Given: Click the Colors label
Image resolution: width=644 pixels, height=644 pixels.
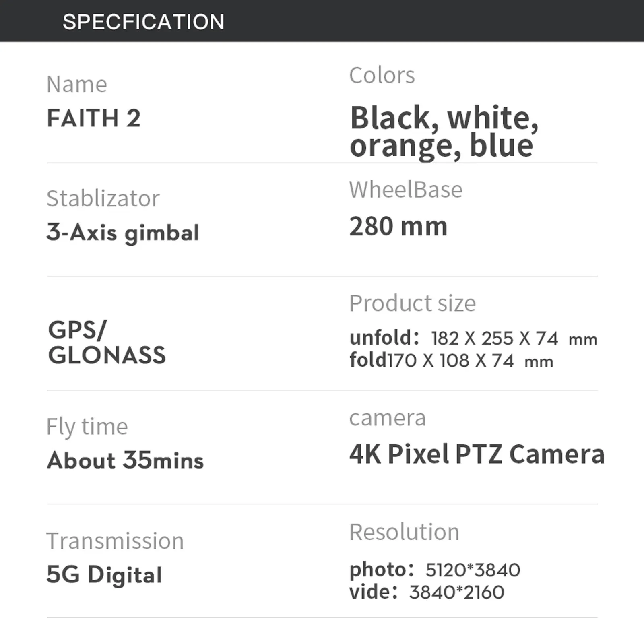Looking at the screenshot, I should pos(382,75).
